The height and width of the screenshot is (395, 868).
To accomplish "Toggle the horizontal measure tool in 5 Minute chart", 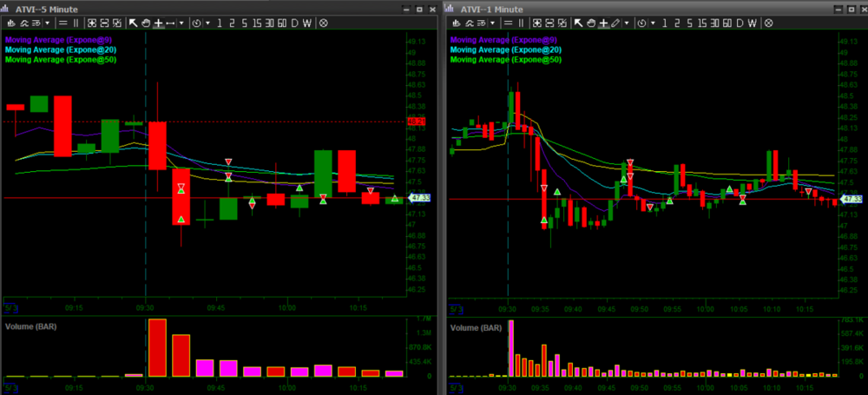I will (x=170, y=23).
